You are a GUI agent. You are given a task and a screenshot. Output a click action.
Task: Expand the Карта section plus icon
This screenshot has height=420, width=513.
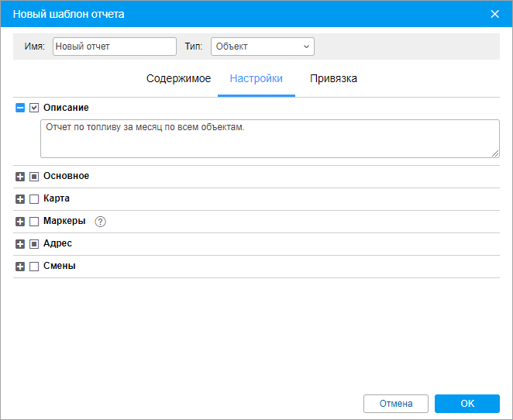tap(20, 199)
